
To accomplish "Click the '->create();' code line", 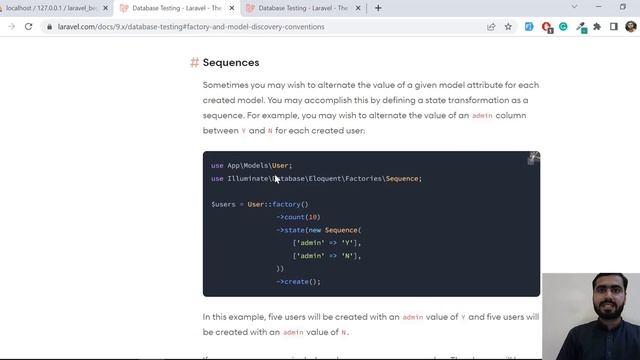I will [x=298, y=282].
